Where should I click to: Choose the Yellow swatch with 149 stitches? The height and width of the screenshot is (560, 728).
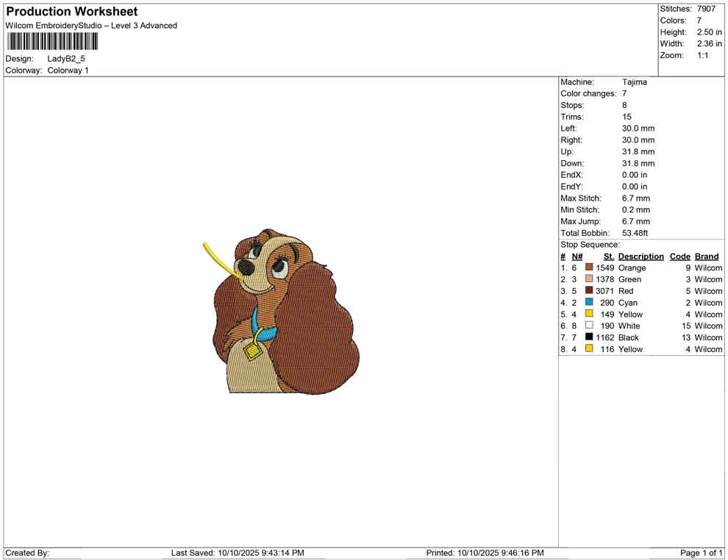[x=589, y=314]
